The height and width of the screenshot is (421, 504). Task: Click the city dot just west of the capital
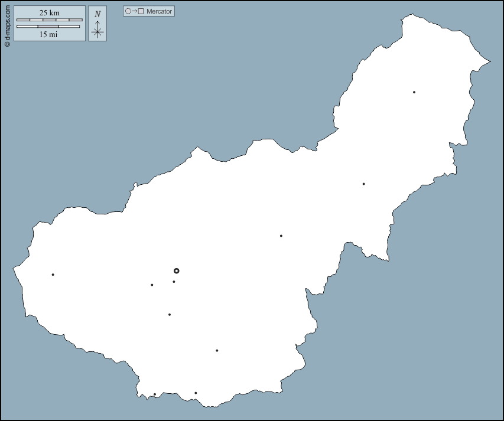pyautogui.click(x=152, y=285)
